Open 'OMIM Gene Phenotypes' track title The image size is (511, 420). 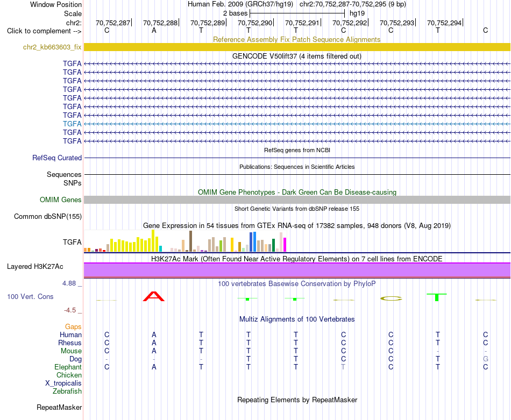[x=297, y=192]
